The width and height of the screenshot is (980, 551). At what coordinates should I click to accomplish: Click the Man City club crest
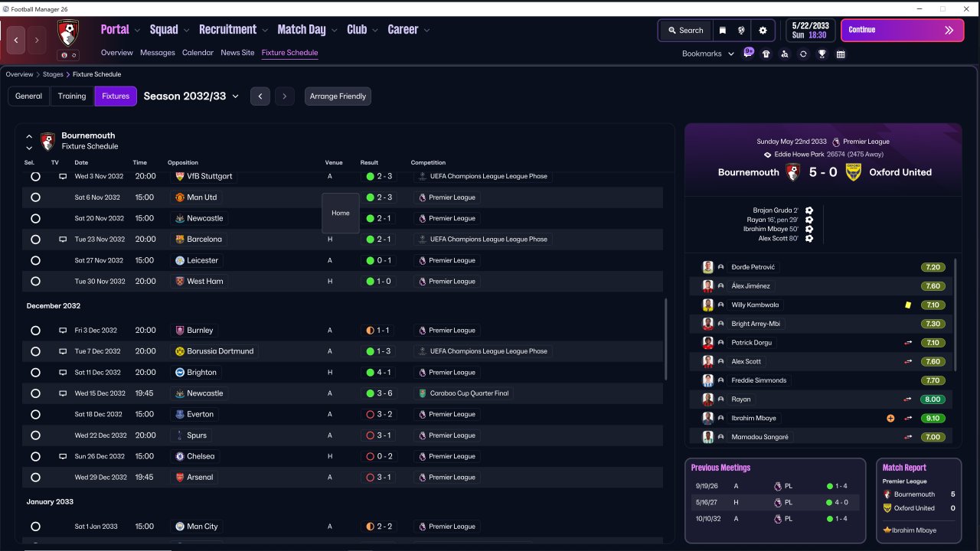pos(179,527)
